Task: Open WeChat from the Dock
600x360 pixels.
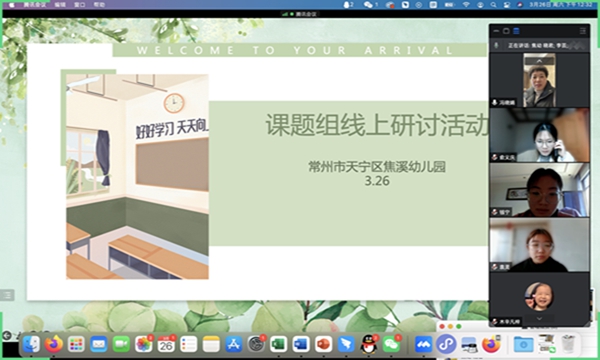Action: pyautogui.click(x=391, y=344)
